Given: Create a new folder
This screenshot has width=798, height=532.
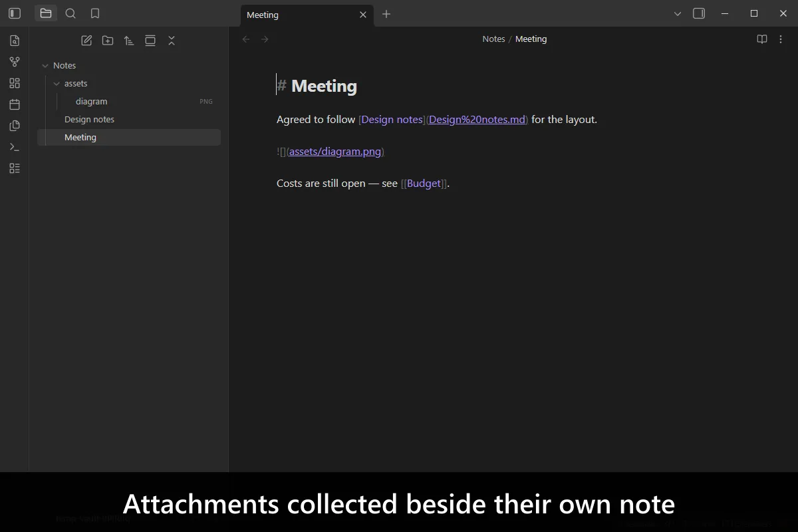Looking at the screenshot, I should pyautogui.click(x=108, y=41).
